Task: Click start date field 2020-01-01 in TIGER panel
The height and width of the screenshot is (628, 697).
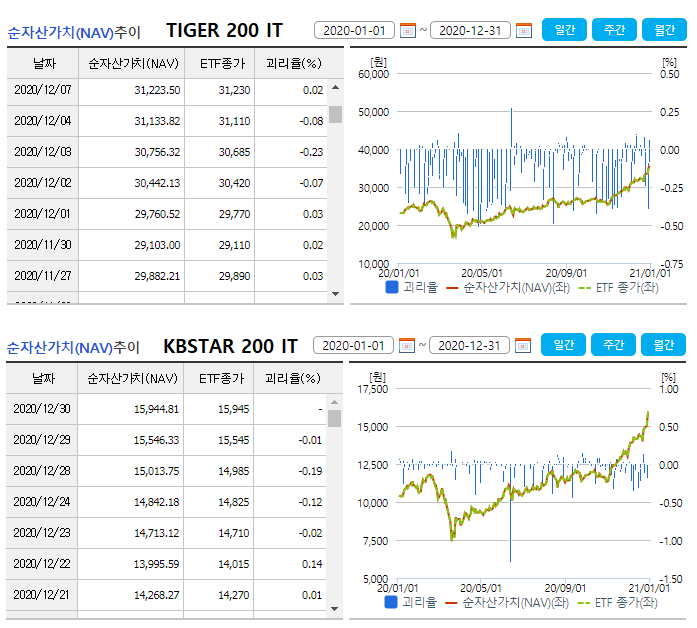Action: point(354,30)
